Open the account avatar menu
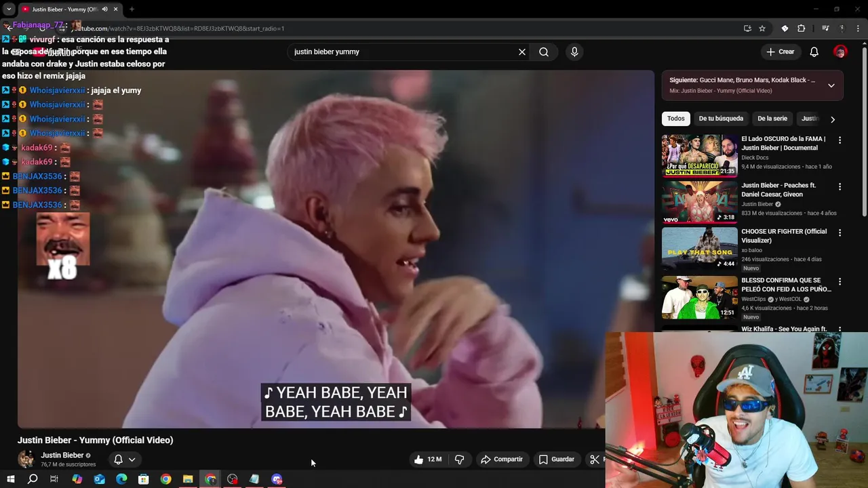 pyautogui.click(x=840, y=52)
